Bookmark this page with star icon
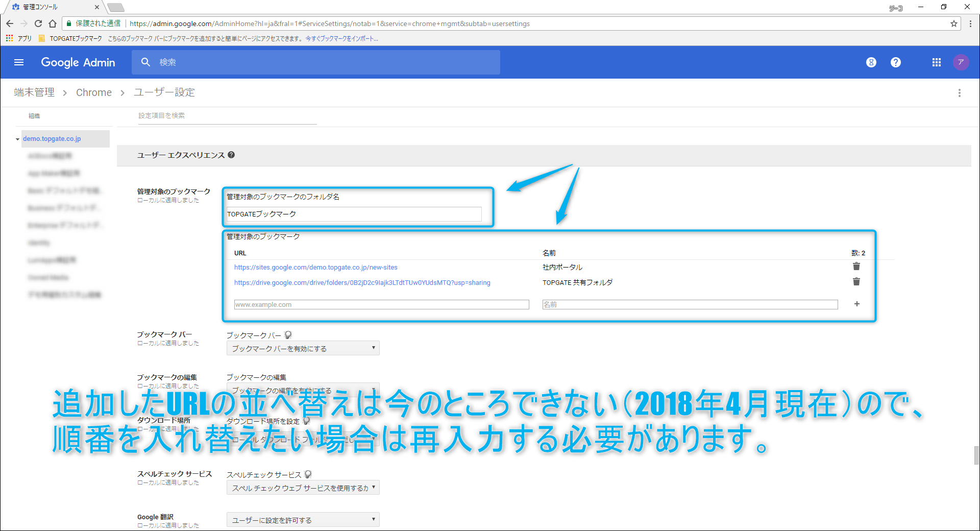The height and width of the screenshot is (531, 980). [953, 23]
